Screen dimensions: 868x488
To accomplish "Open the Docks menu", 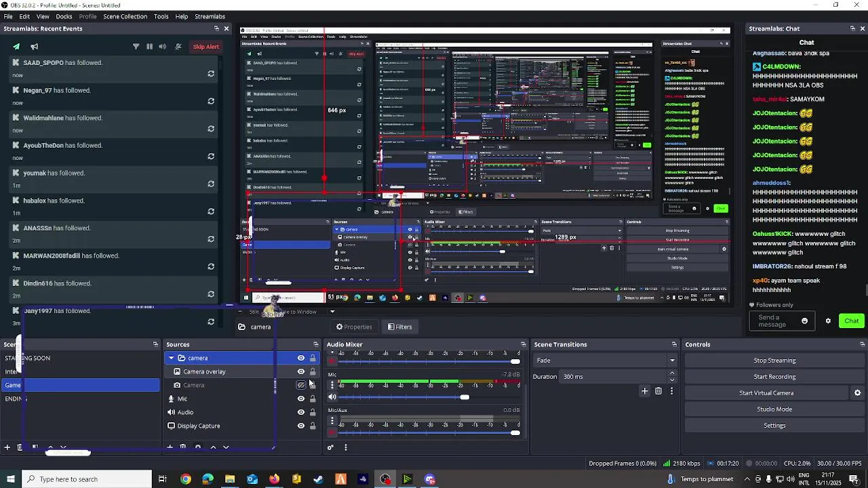I will [x=64, y=16].
